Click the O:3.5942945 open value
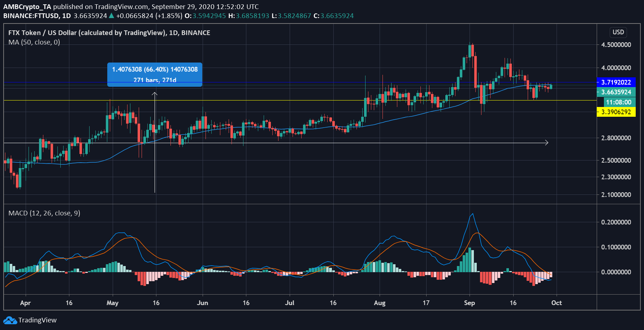 pos(205,16)
